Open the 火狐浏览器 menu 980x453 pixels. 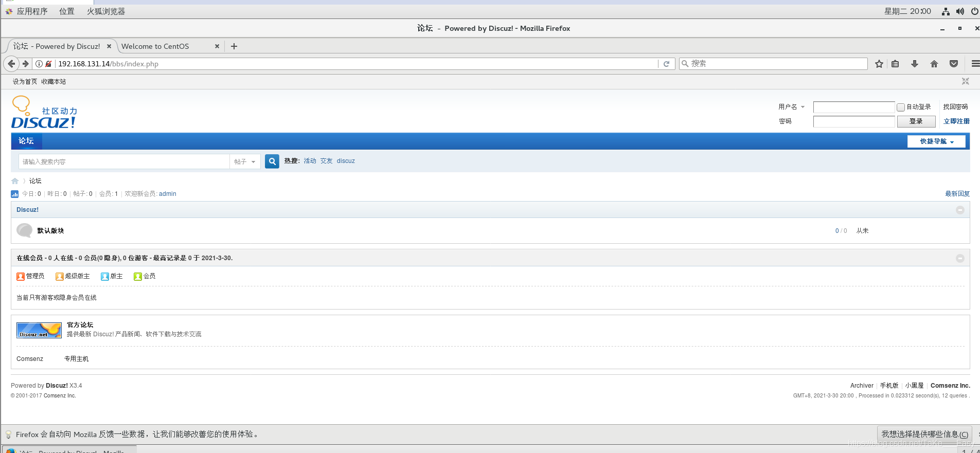106,11
